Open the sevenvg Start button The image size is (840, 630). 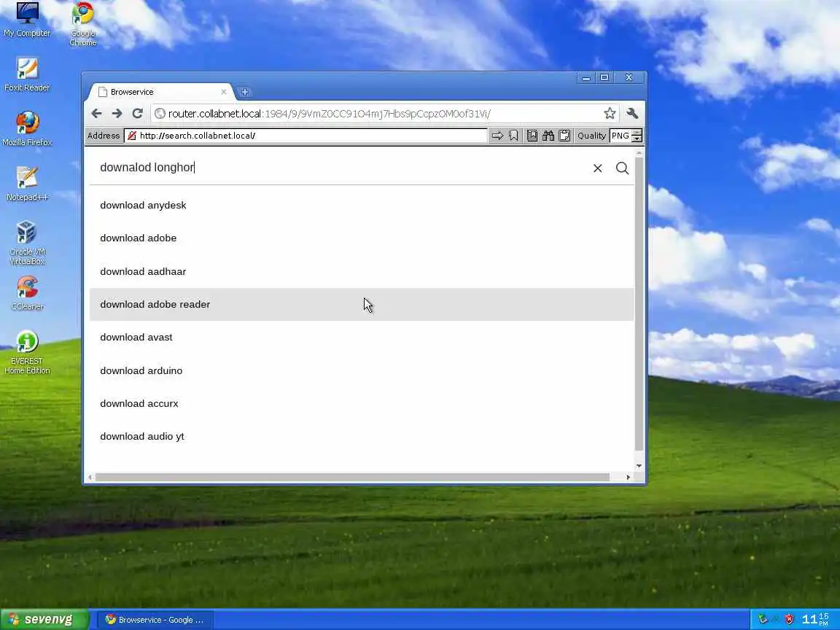[44, 619]
